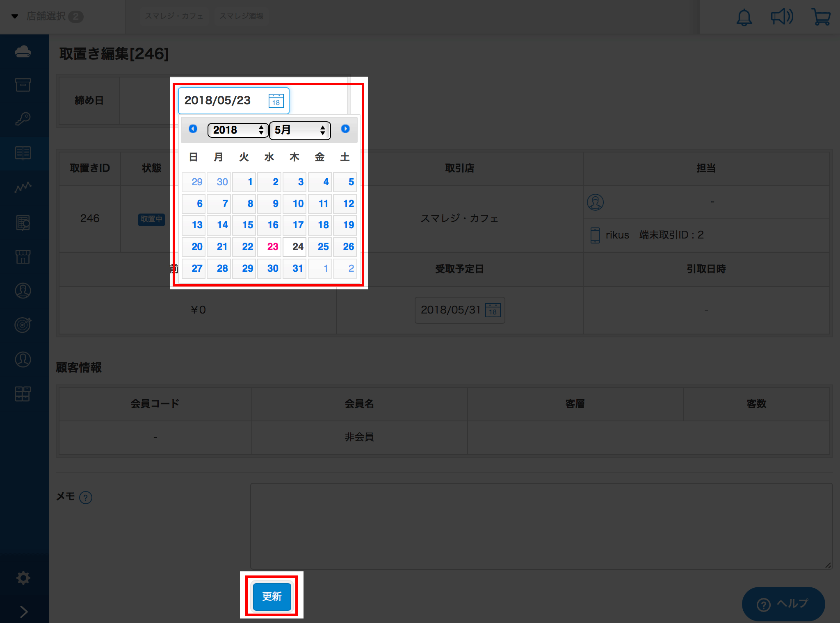The height and width of the screenshot is (623, 840).
Task: Go to previous month in calendar
Action: [x=193, y=129]
